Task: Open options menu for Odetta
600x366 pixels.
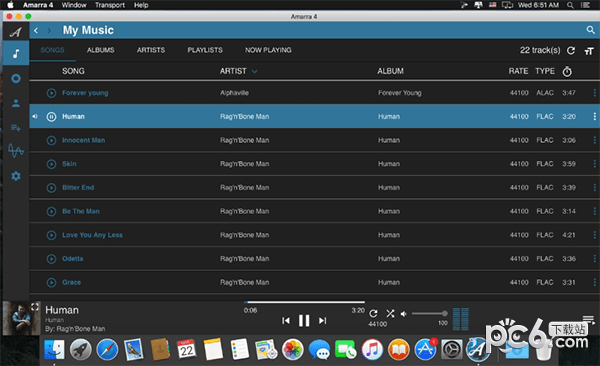Action: (x=594, y=259)
